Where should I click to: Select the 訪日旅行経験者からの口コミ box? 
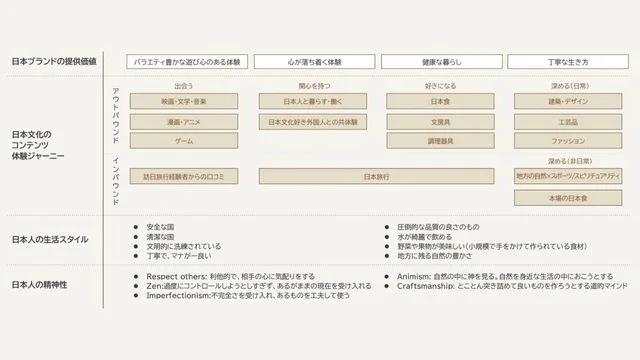pos(184,176)
